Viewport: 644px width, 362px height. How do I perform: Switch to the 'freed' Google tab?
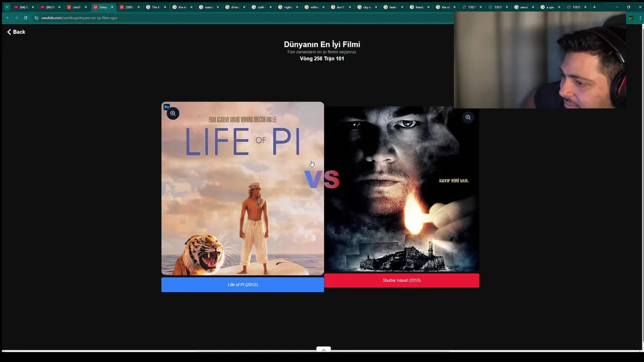tap(418, 7)
